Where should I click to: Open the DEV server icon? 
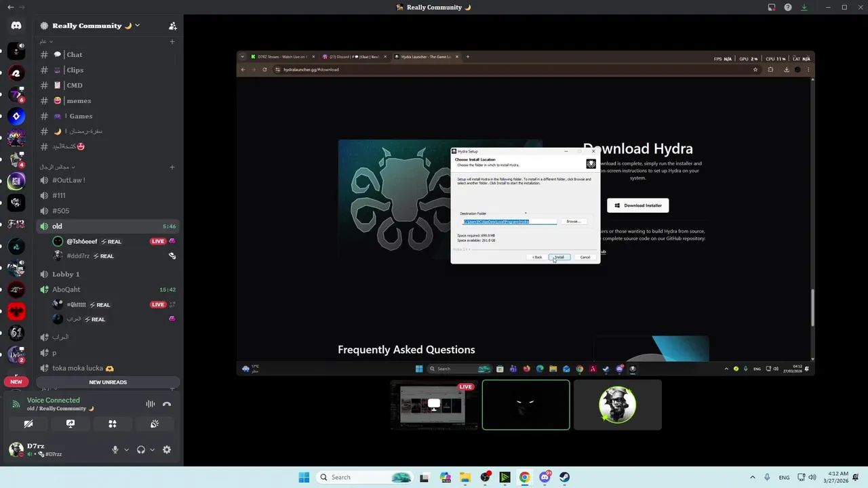16,138
